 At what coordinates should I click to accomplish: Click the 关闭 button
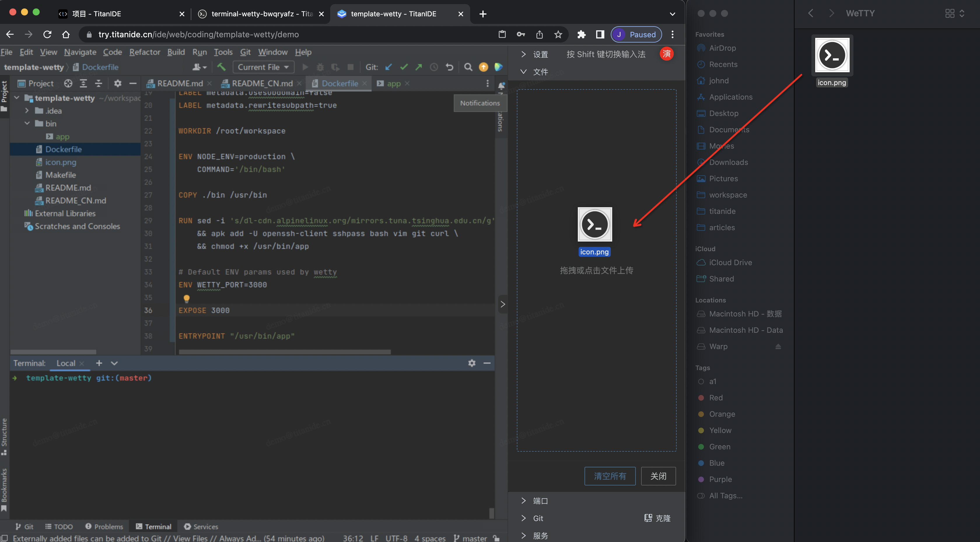pyautogui.click(x=658, y=476)
